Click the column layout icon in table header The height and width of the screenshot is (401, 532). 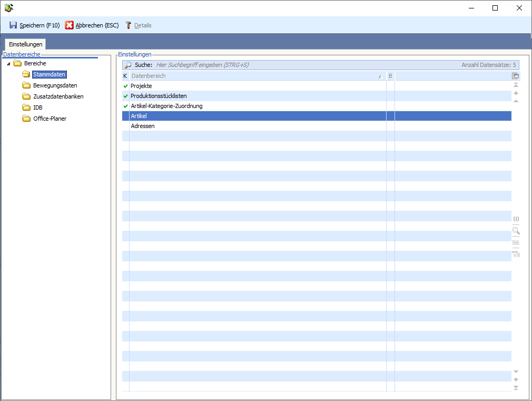[x=516, y=76]
